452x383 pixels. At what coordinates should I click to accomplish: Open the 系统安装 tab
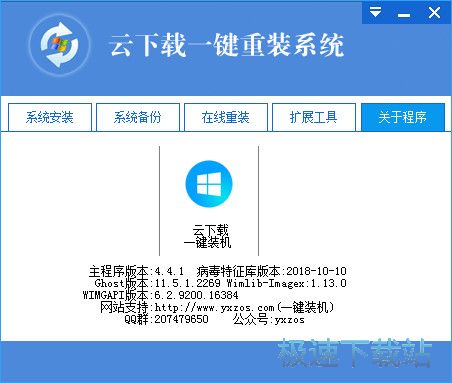(x=50, y=117)
